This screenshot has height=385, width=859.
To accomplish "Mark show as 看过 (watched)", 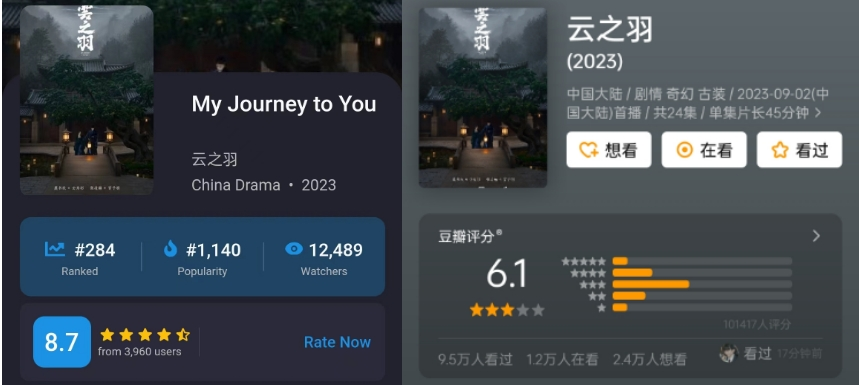I will [799, 150].
